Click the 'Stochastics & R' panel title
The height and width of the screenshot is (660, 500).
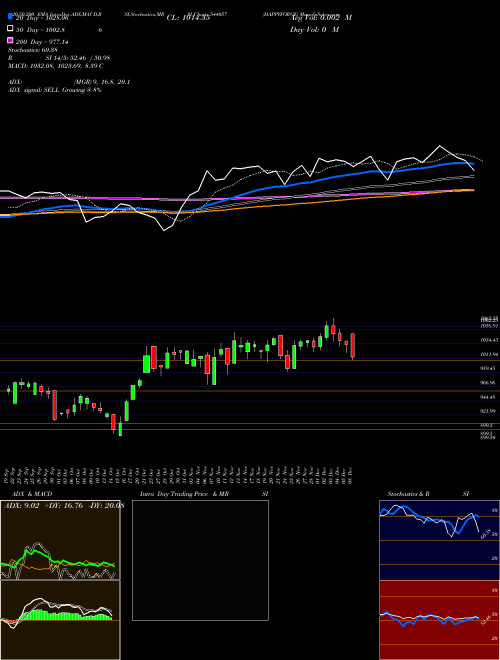409,494
